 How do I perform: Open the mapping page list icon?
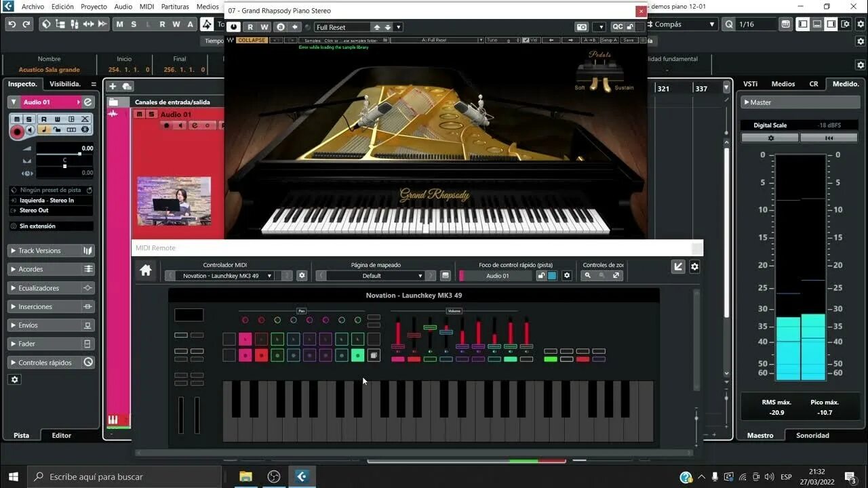pos(446,275)
